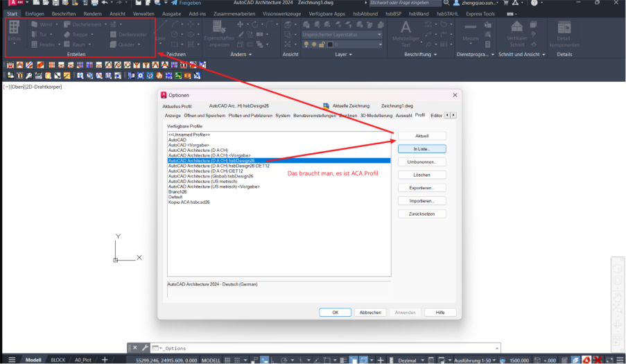Viewport: 626px width, 364px height.
Task: Select the Deckenraster ceiling grid tool
Action: coord(128,35)
